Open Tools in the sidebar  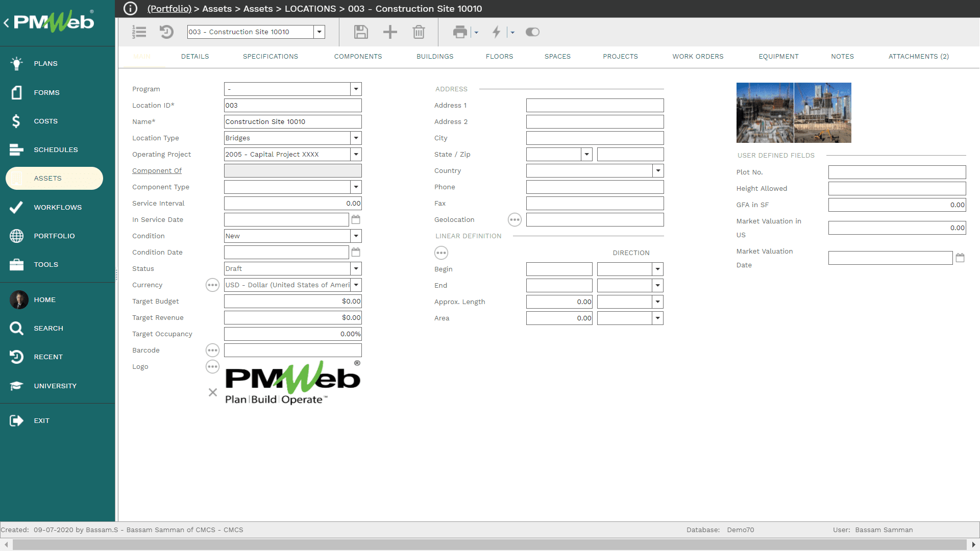pos(46,265)
